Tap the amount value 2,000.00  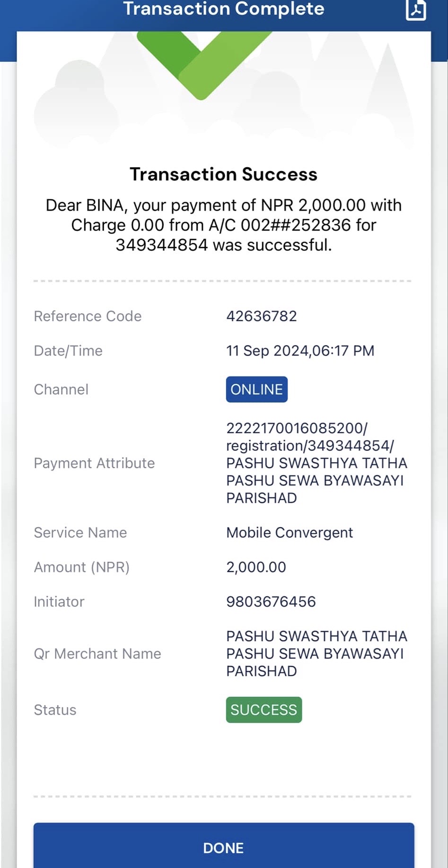[256, 567]
